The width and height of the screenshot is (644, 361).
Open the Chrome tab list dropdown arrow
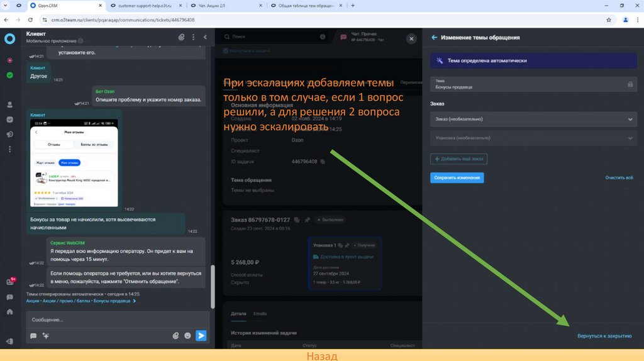coord(5,6)
